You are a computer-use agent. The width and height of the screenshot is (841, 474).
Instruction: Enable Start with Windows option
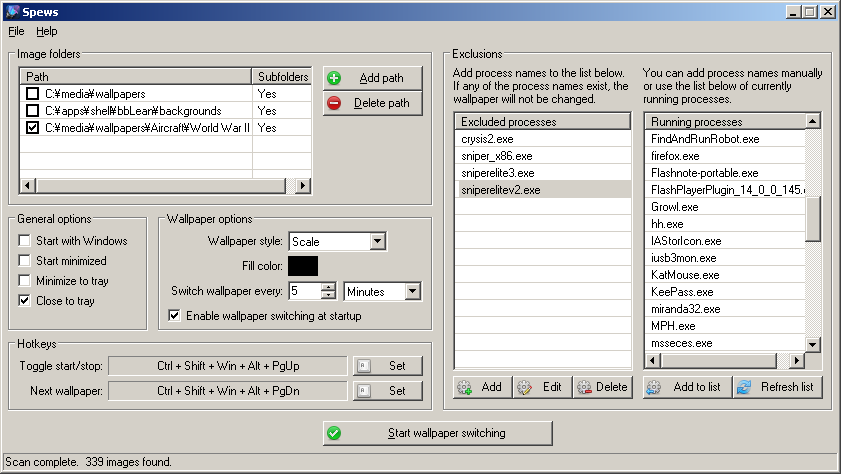pos(24,241)
